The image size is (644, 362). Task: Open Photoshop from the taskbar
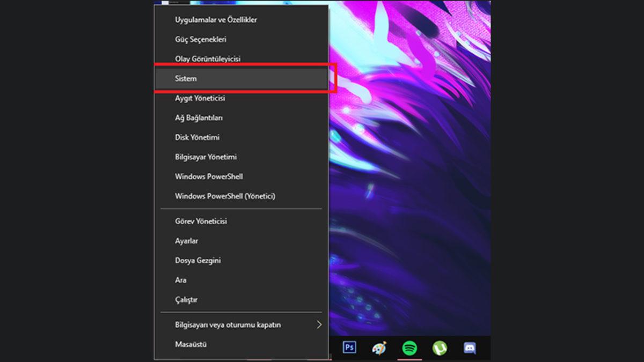(x=349, y=348)
